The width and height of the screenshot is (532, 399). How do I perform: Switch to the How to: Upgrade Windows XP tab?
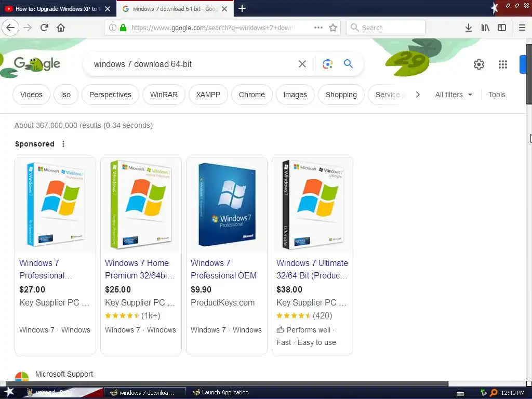[x=58, y=9]
